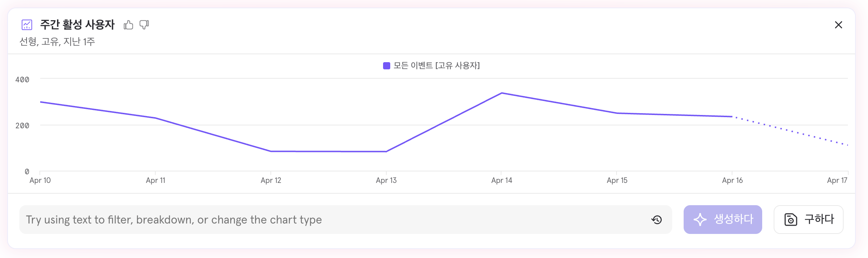Image resolution: width=868 pixels, height=258 pixels.
Task: Select the Apr 14 peak on the line
Action: click(501, 93)
